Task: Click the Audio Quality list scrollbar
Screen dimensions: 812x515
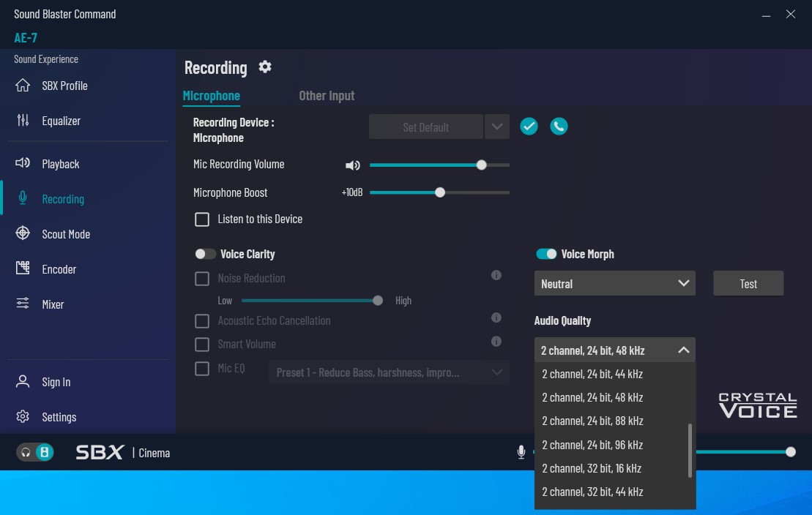Action: (690, 451)
